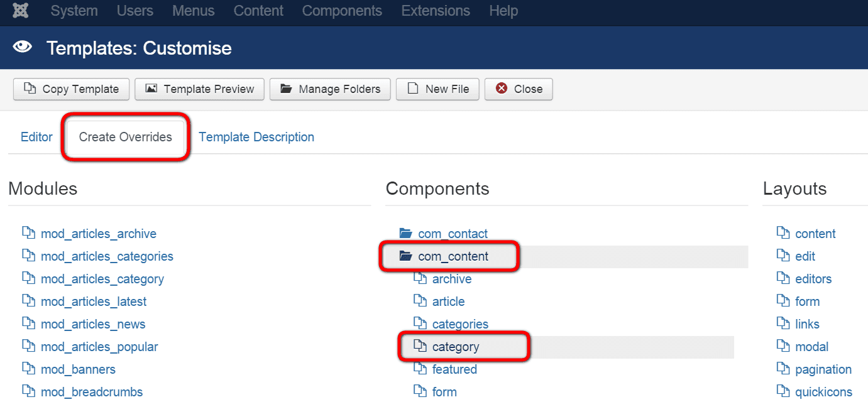868x407 pixels.
Task: Click the copy icon next to mod_articles_categories
Action: (28, 256)
